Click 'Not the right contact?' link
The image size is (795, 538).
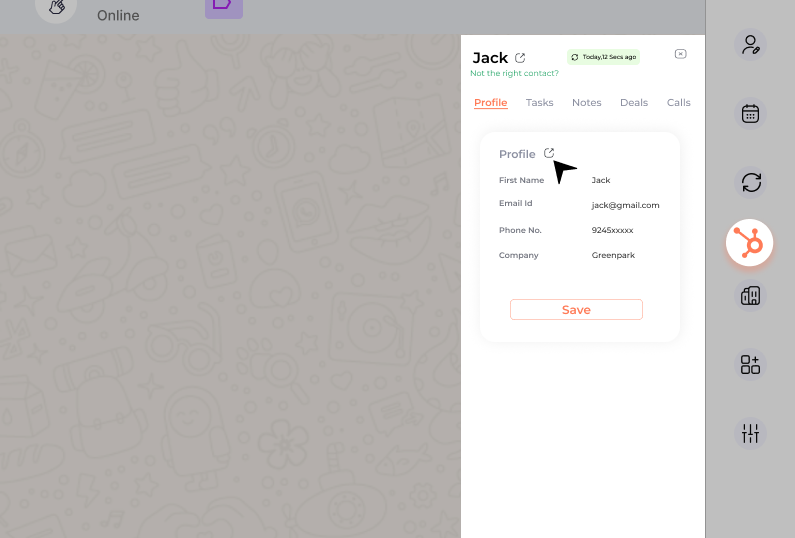pyautogui.click(x=514, y=73)
